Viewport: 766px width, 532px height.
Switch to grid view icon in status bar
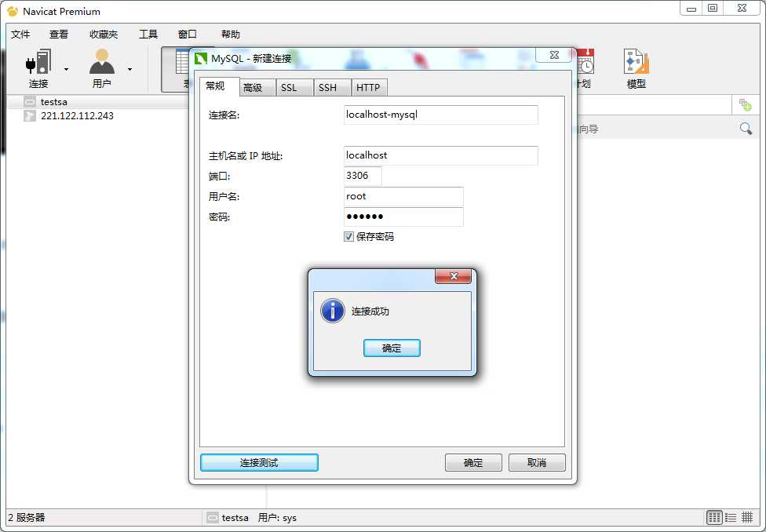click(714, 517)
